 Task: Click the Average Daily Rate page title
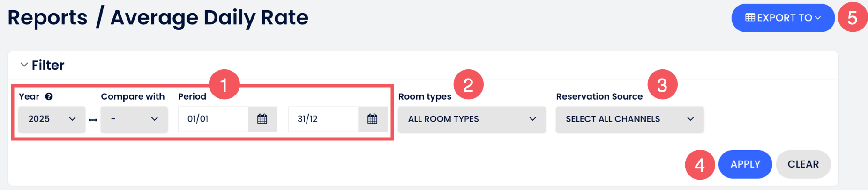(x=209, y=18)
